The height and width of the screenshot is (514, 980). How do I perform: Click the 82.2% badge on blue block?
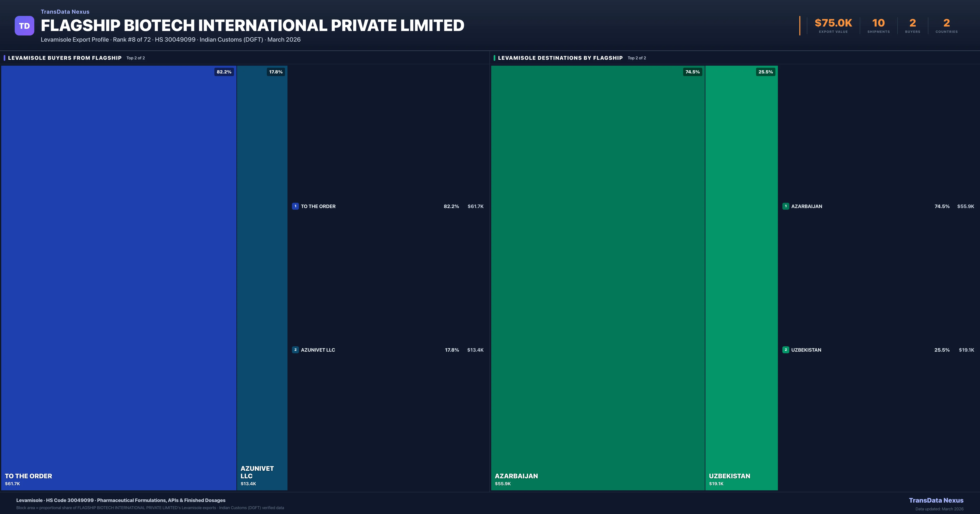[x=224, y=72]
